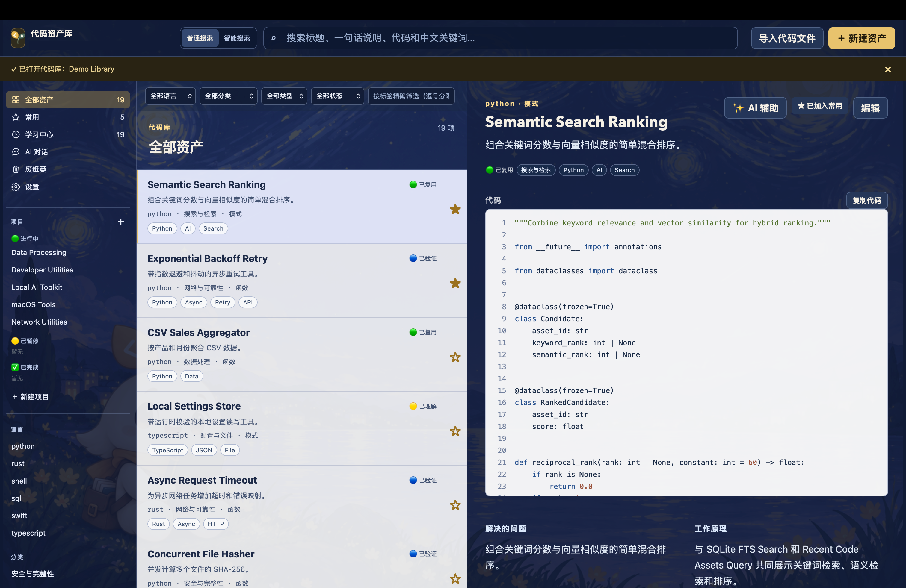Click the plus icon next to 项目
The width and height of the screenshot is (906, 588).
[121, 222]
